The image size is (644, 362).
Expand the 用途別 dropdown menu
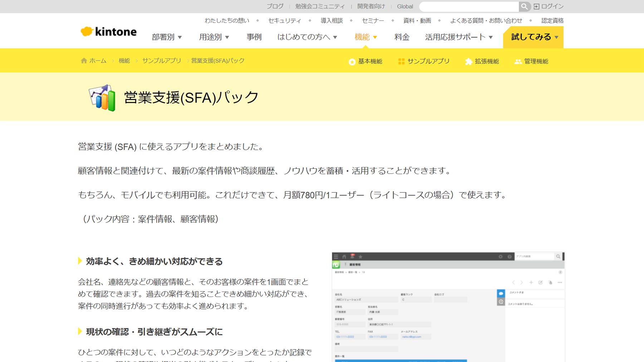click(x=214, y=37)
